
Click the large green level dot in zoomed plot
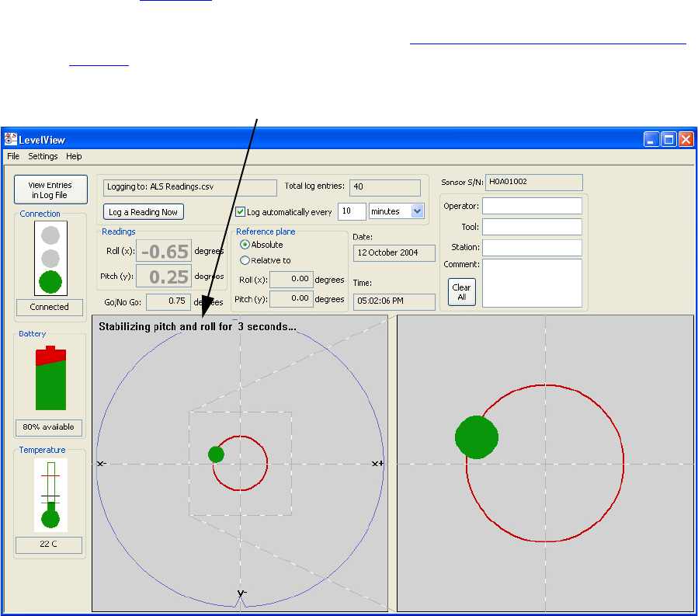pos(476,437)
